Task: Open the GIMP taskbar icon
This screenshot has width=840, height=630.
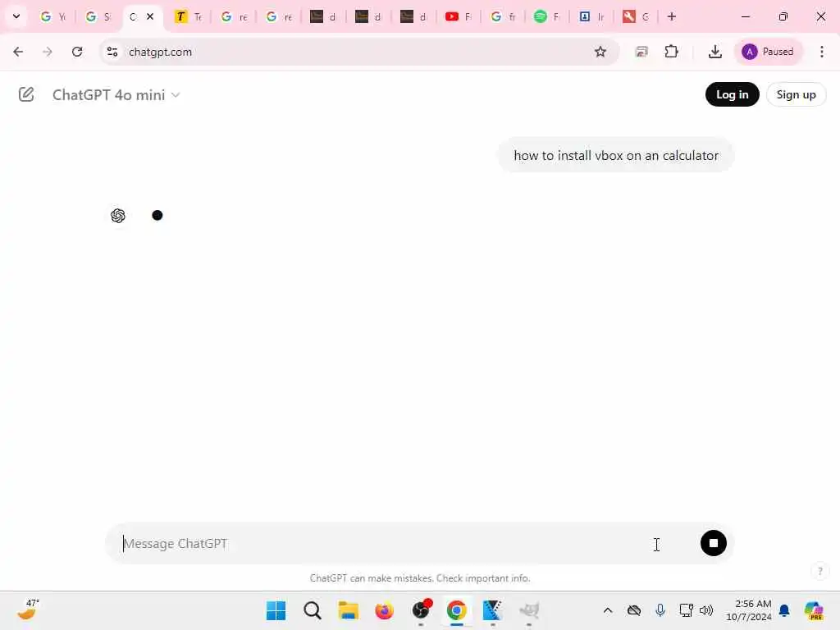Action: (529, 610)
